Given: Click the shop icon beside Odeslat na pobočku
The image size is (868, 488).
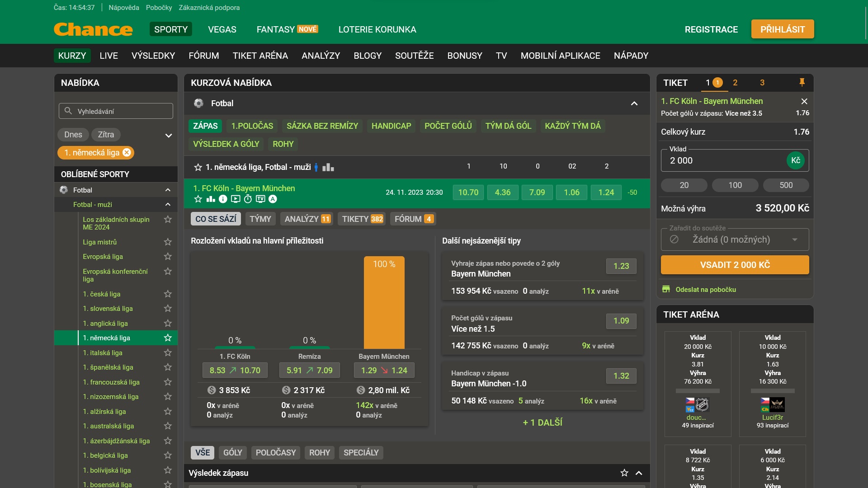Looking at the screenshot, I should click(x=666, y=289).
